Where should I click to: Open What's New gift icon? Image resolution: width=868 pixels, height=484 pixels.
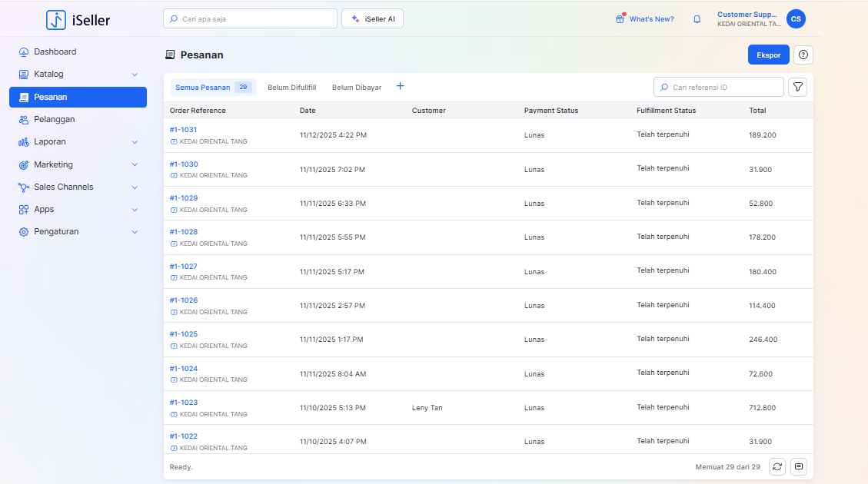620,19
